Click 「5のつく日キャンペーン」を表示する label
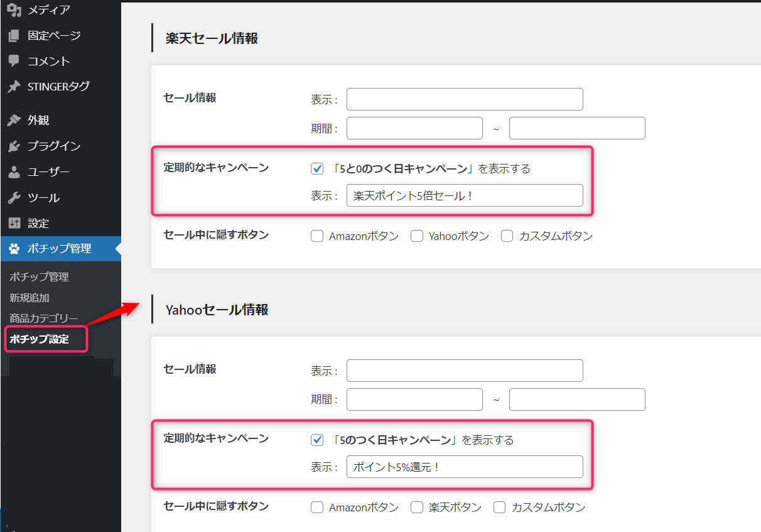This screenshot has width=761, height=532. point(421,440)
